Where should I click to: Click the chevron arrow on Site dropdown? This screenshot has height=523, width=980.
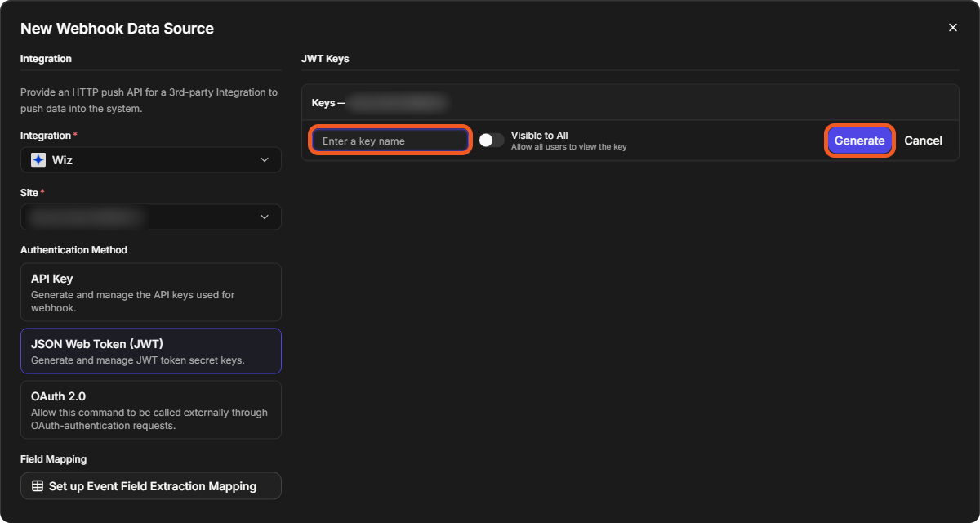pos(264,217)
